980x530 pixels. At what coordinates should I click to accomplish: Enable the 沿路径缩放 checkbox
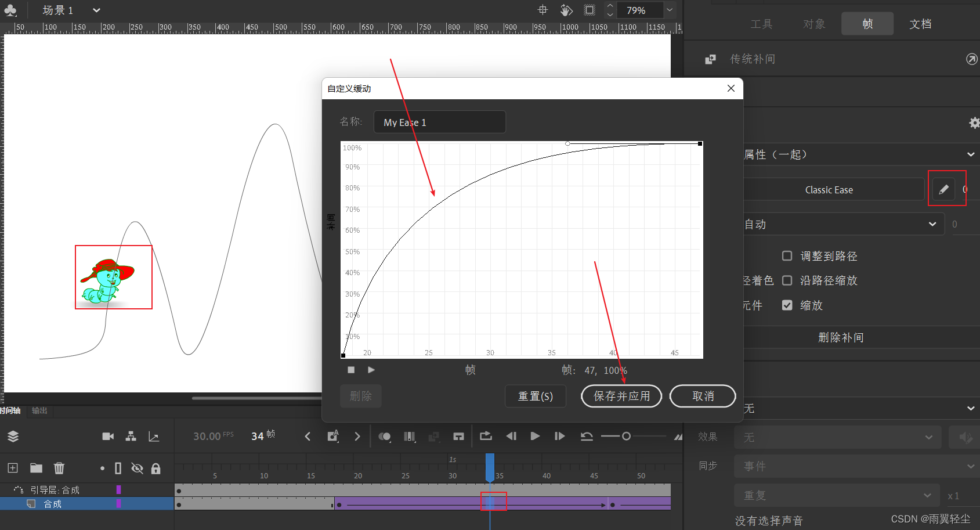click(x=787, y=280)
